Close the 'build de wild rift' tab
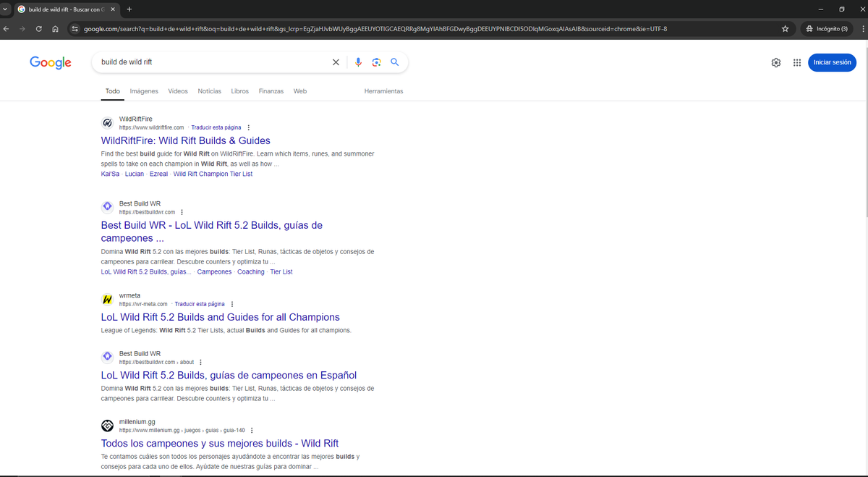This screenshot has height=477, width=868. click(x=113, y=9)
